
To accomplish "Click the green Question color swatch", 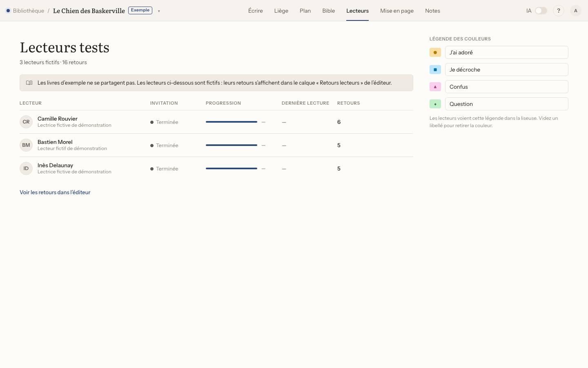I will pyautogui.click(x=435, y=104).
